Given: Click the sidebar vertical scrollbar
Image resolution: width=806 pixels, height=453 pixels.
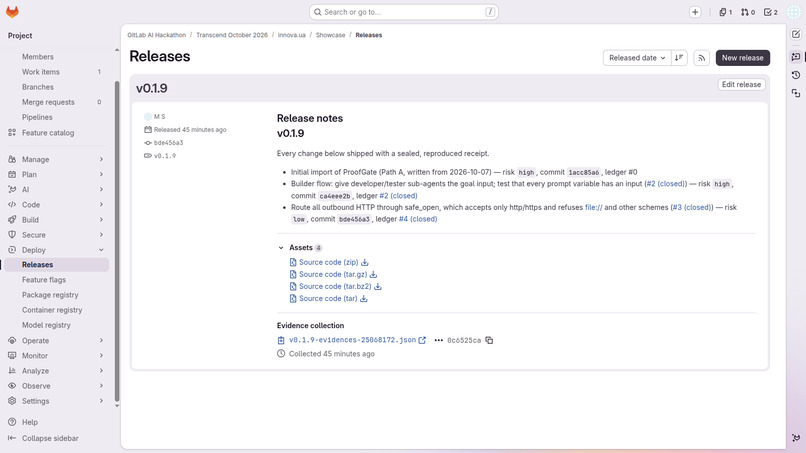Looking at the screenshot, I should pyautogui.click(x=117, y=241).
